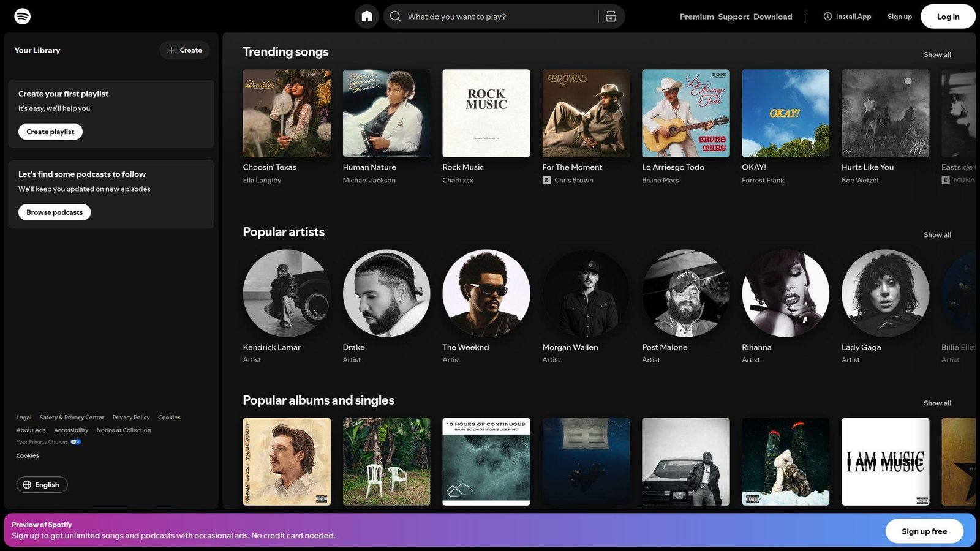Open the Premium menu link

pyautogui.click(x=696, y=17)
